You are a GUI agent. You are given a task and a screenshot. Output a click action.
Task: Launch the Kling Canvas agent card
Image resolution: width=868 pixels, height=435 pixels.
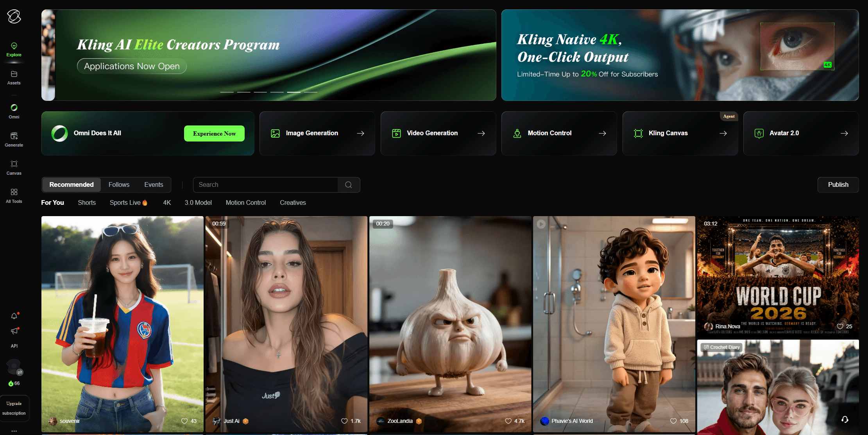coord(680,133)
